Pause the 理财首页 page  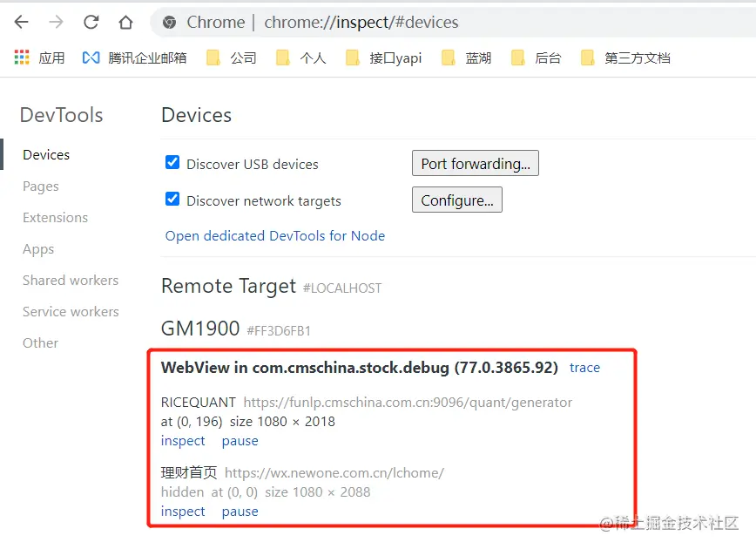tap(240, 512)
